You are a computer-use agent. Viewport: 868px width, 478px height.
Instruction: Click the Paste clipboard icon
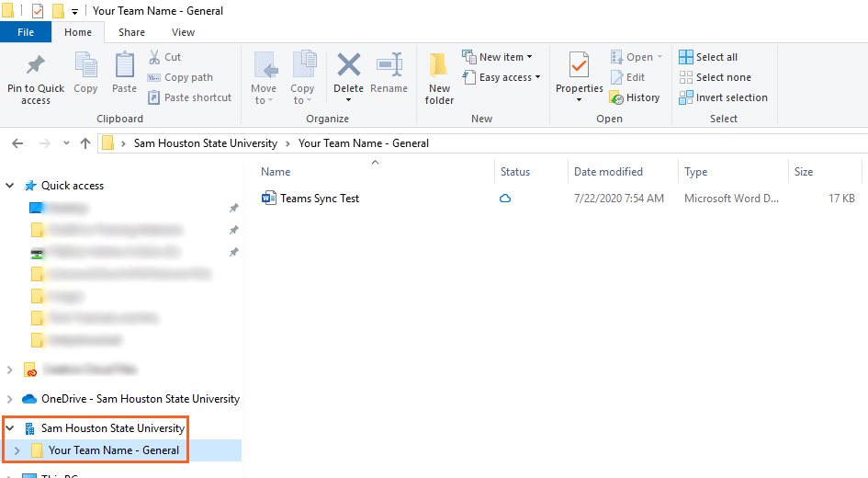[x=125, y=66]
